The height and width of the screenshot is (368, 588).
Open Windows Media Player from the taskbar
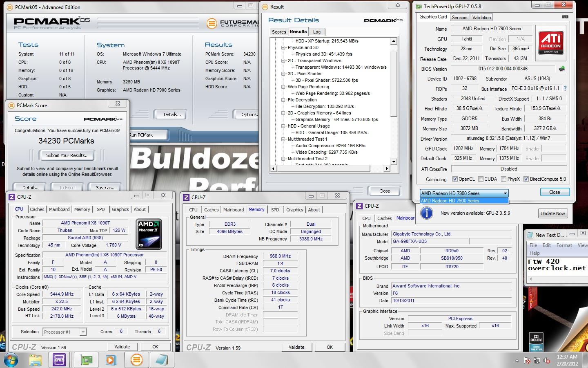111,360
